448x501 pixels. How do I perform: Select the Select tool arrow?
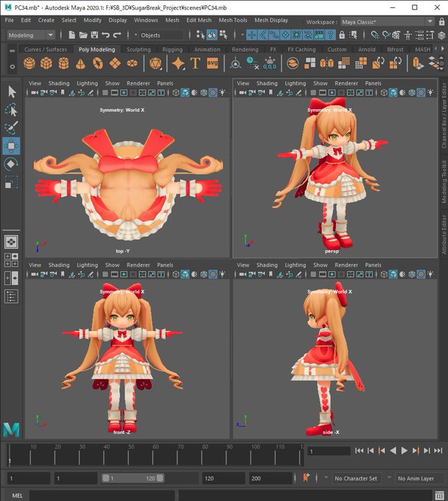(12, 92)
